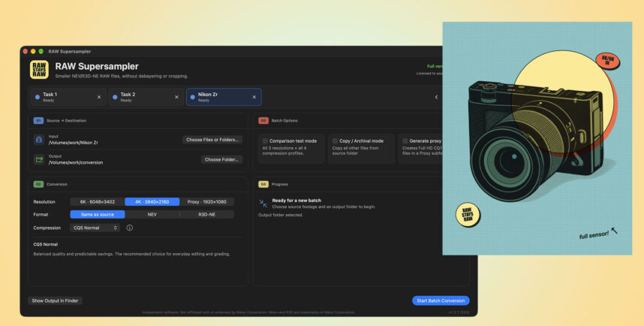Viewport: 644px width, 326px height.
Task: Click the 'Output folder selected.' status text
Action: coord(281,215)
